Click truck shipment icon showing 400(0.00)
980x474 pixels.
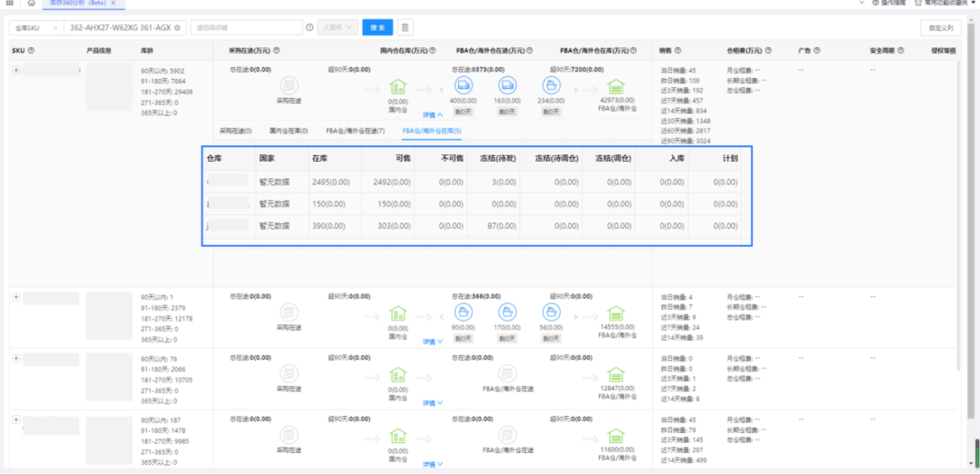pyautogui.click(x=463, y=85)
